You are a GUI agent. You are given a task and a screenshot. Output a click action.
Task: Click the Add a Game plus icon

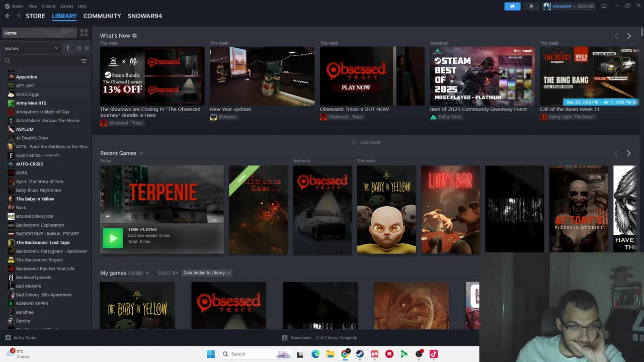(8, 338)
